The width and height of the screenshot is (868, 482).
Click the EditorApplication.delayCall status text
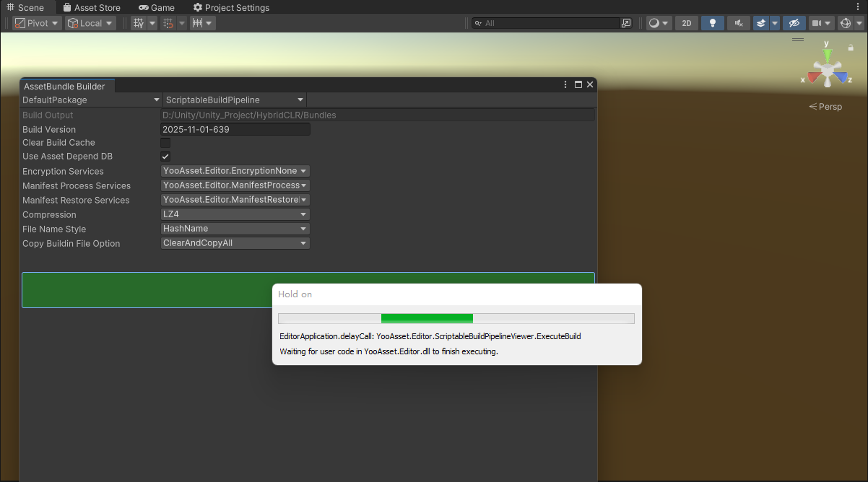pyautogui.click(x=430, y=336)
